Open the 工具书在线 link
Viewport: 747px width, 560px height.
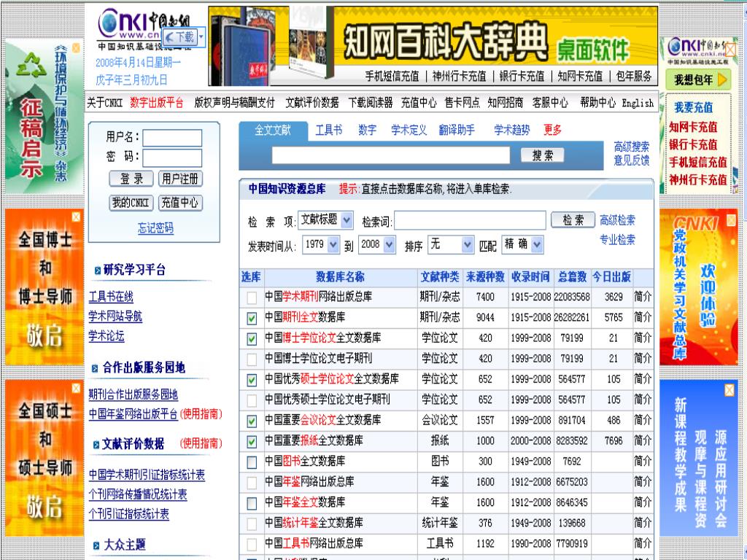click(x=111, y=297)
